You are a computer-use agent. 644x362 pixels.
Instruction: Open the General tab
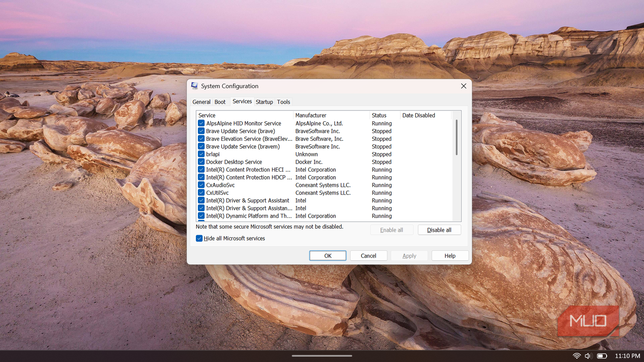pyautogui.click(x=201, y=102)
